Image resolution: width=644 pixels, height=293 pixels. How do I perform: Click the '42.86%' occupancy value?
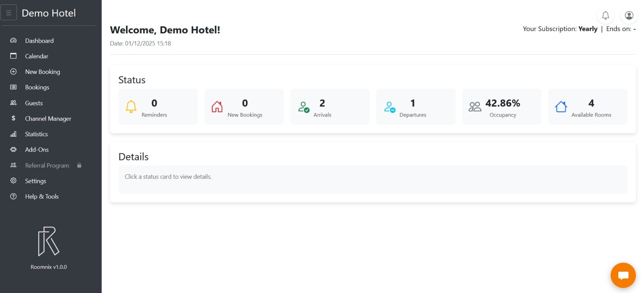[503, 103]
